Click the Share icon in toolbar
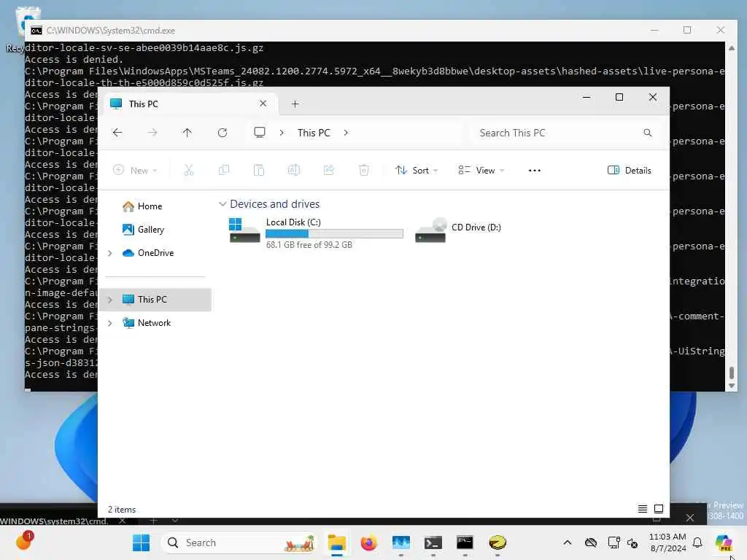 click(x=329, y=170)
